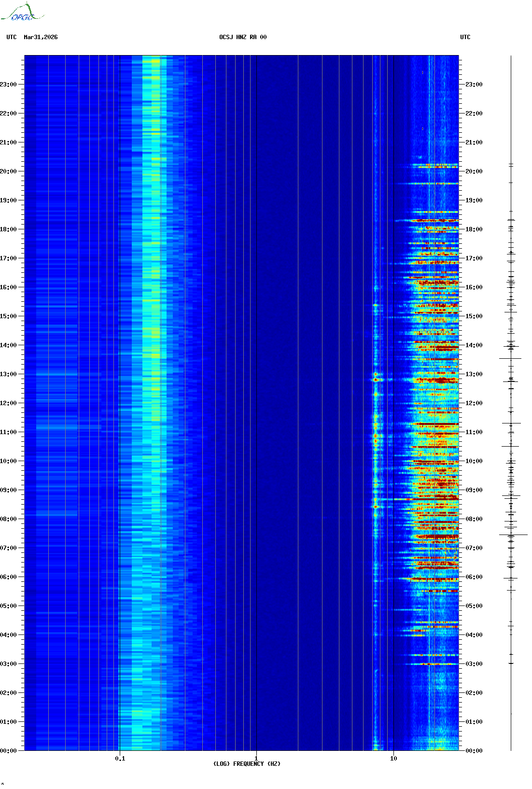This screenshot has width=532, height=789.
Task: Select the 06:00 label on the left axis
Action: (8, 577)
